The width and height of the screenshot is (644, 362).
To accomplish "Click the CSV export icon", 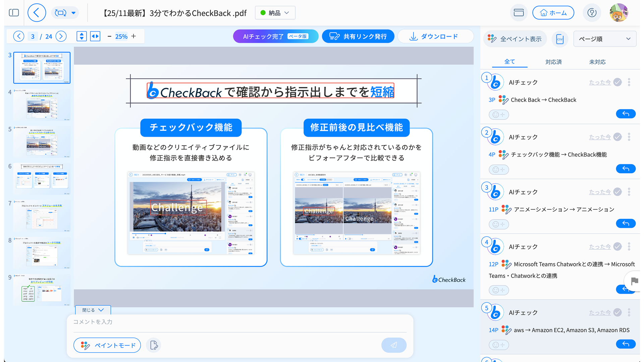I will pyautogui.click(x=559, y=39).
